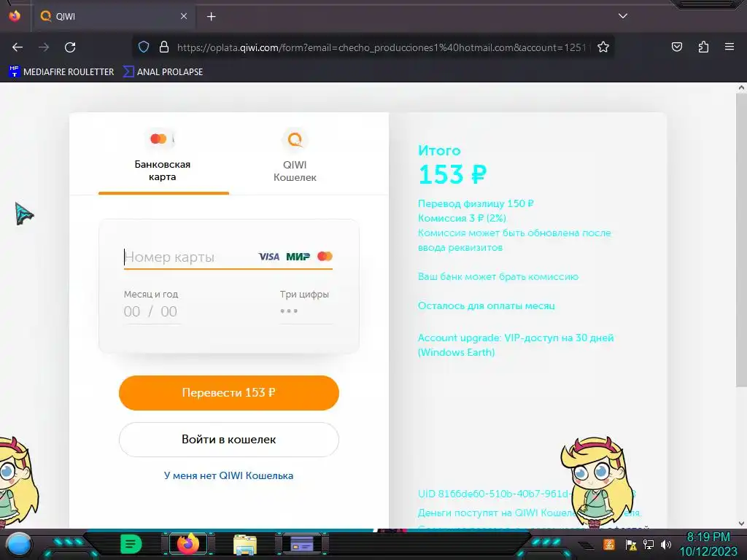
Task: Click the Комиссия 3 ₽ (2%) line
Action: tap(462, 218)
